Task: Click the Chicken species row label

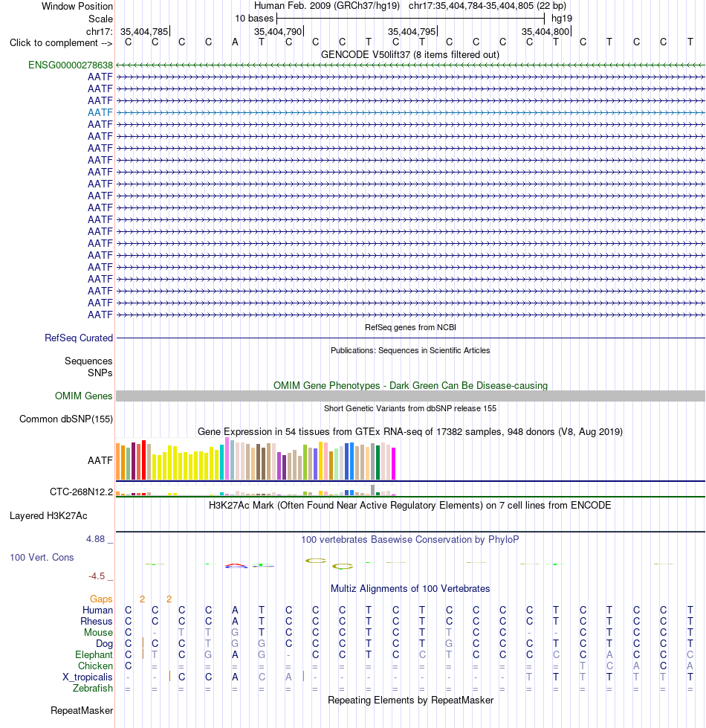Action: click(95, 666)
